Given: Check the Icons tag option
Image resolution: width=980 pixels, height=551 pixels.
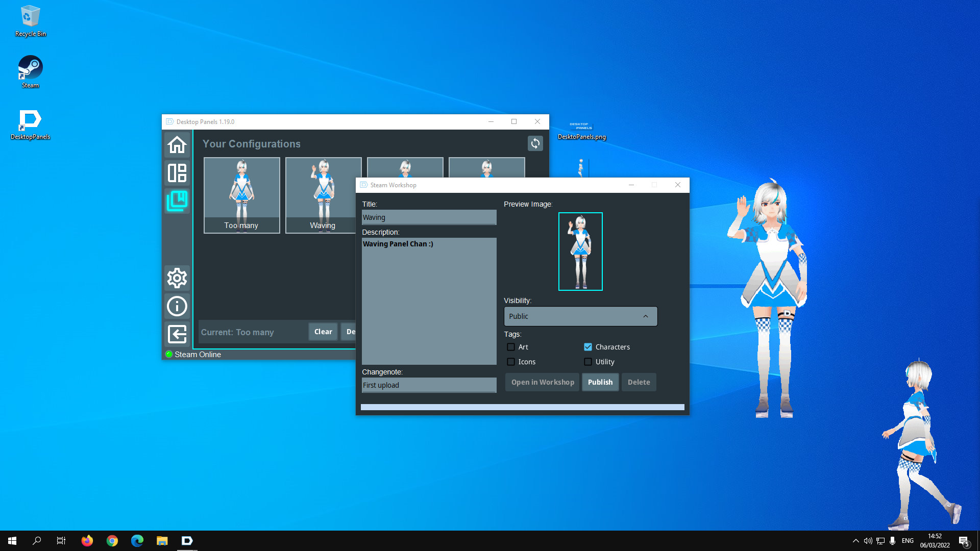Looking at the screenshot, I should pos(511,362).
